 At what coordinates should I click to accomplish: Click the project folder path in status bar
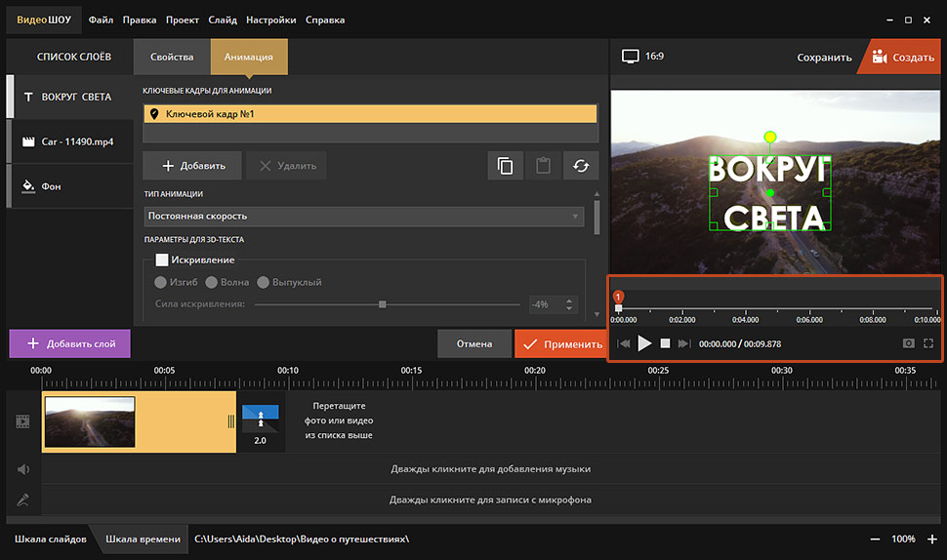(x=302, y=539)
